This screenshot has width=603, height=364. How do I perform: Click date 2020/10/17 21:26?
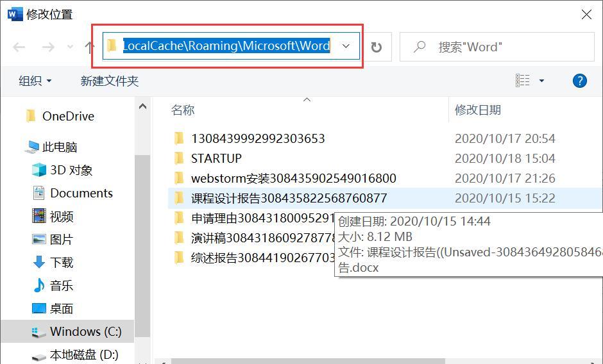pyautogui.click(x=505, y=178)
